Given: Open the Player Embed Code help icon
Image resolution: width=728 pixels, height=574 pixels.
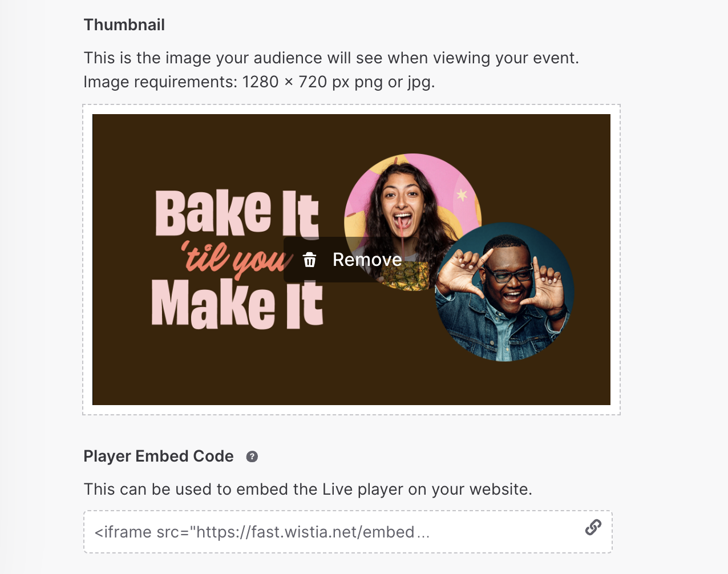Looking at the screenshot, I should (x=252, y=456).
